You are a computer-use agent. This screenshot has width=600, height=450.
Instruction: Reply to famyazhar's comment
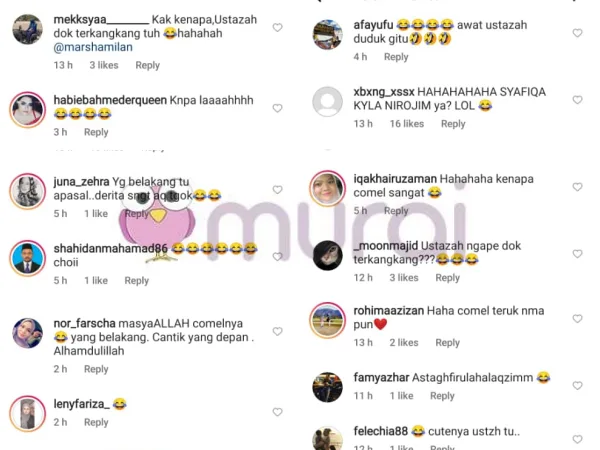442,396
